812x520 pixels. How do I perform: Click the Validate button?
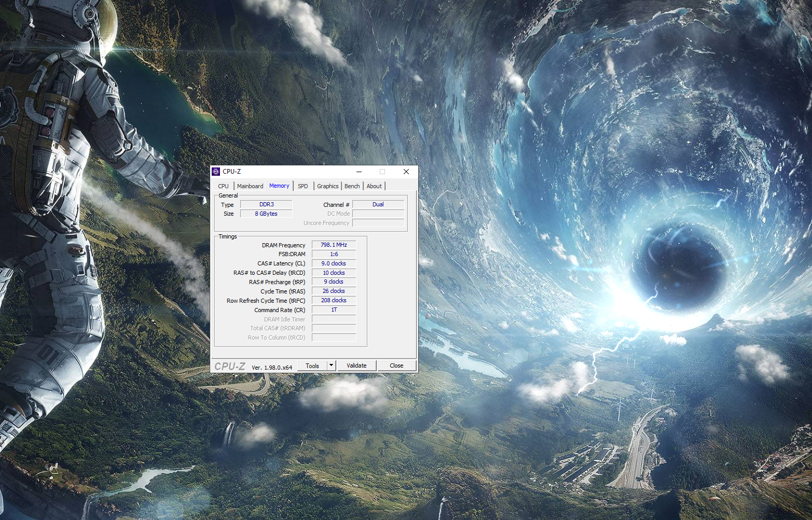click(x=356, y=366)
